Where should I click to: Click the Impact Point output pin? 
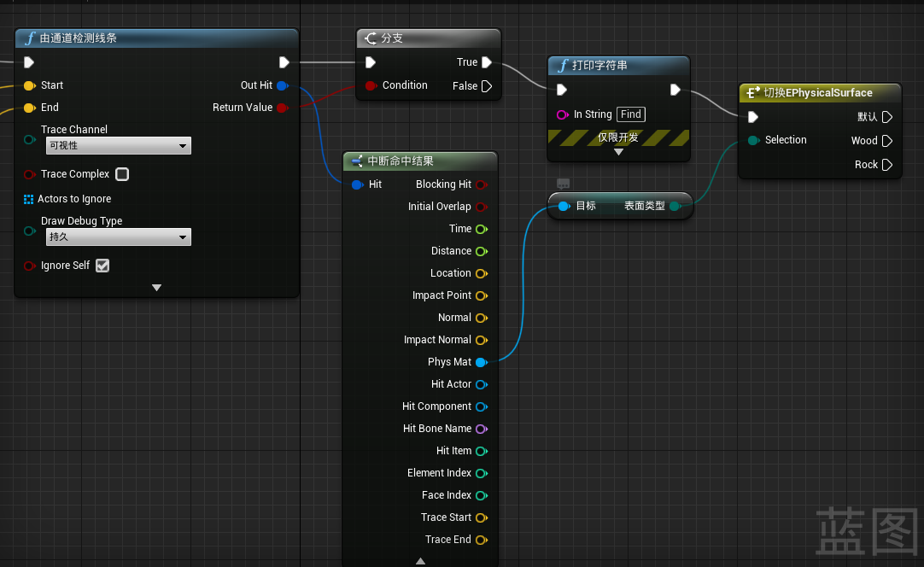click(481, 295)
